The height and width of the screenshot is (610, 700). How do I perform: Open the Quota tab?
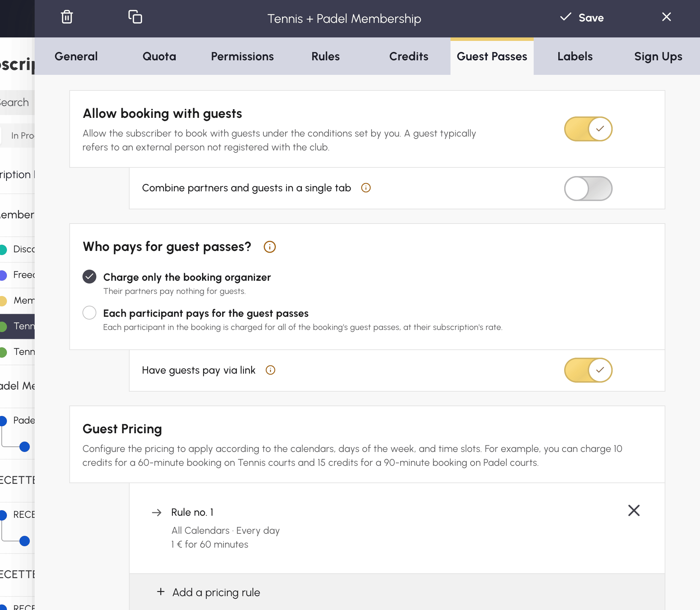click(x=159, y=56)
